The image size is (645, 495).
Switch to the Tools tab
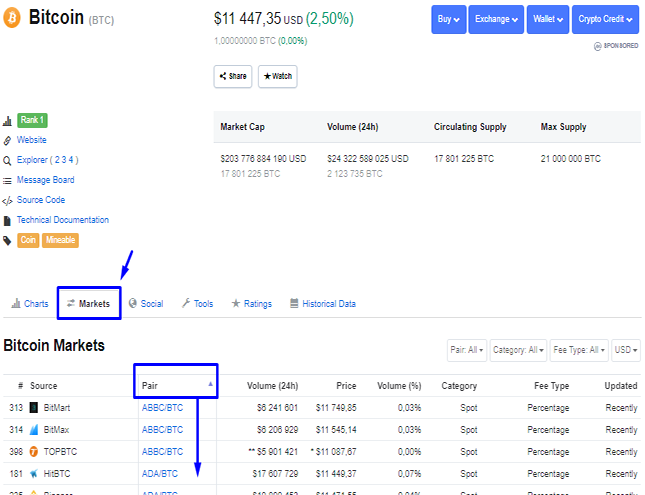197,304
